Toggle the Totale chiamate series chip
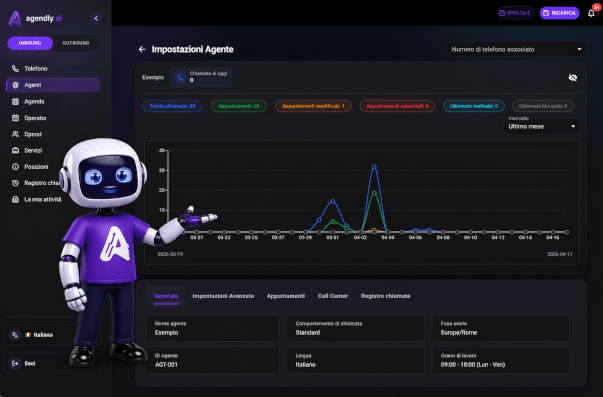The image size is (603, 397). pos(172,106)
